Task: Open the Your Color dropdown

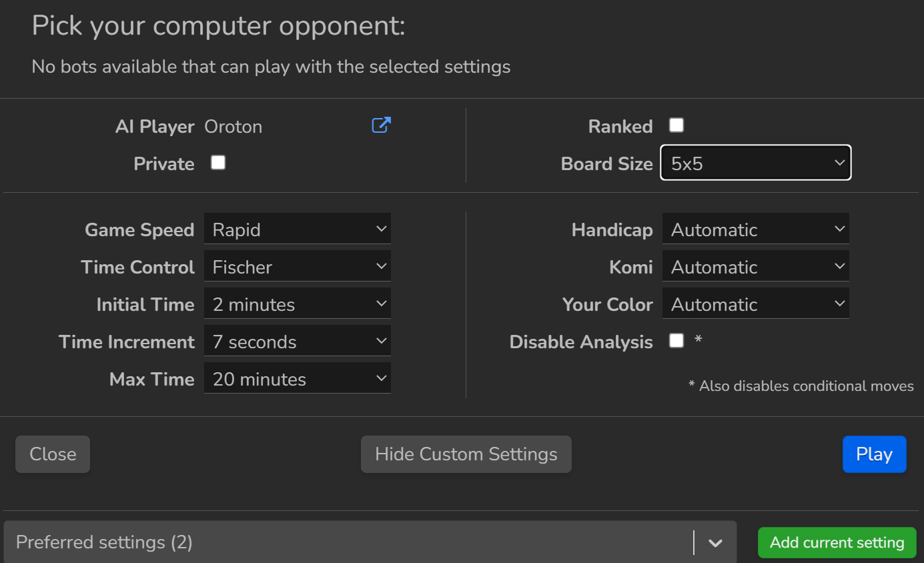Action: [x=755, y=304]
